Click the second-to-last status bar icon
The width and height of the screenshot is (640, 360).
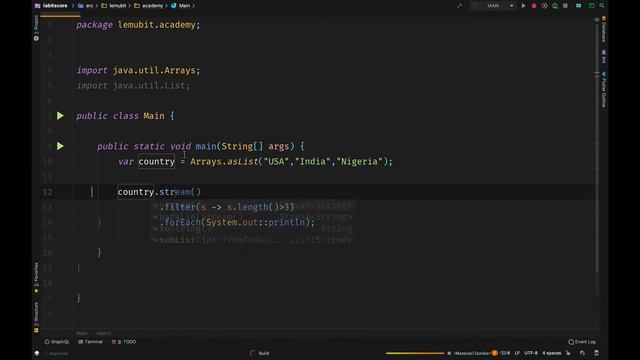pos(582,353)
